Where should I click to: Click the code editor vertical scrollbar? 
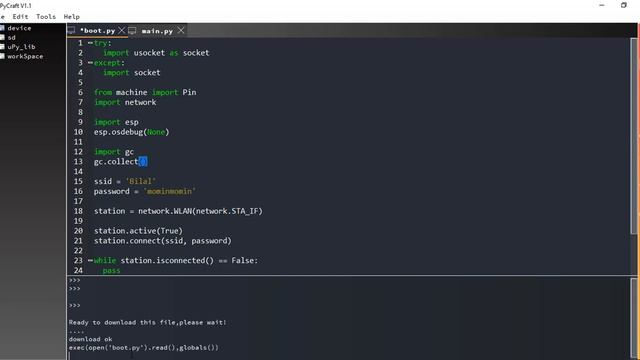(633, 136)
